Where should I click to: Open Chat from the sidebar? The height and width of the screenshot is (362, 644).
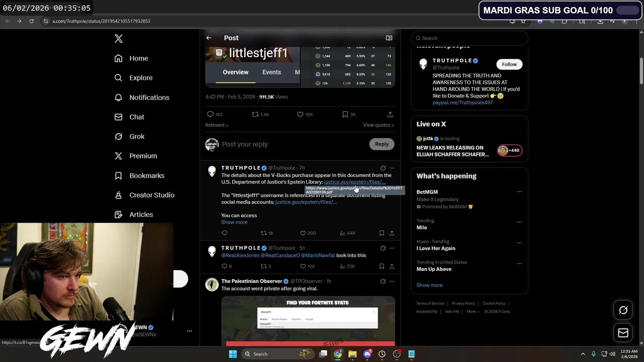coord(129,117)
